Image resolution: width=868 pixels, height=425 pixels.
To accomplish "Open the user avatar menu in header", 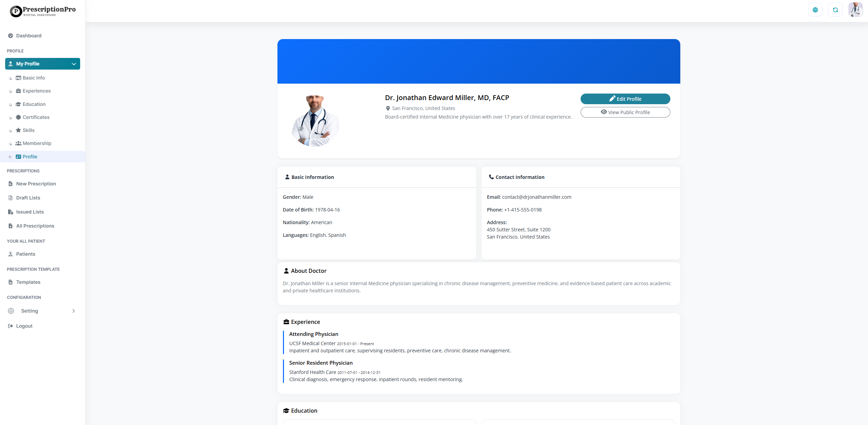I will (x=855, y=9).
